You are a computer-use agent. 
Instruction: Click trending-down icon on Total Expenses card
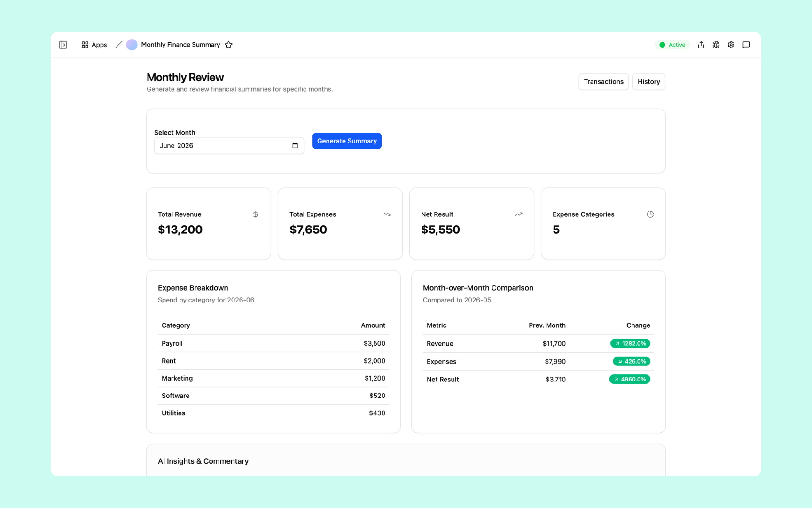387,214
